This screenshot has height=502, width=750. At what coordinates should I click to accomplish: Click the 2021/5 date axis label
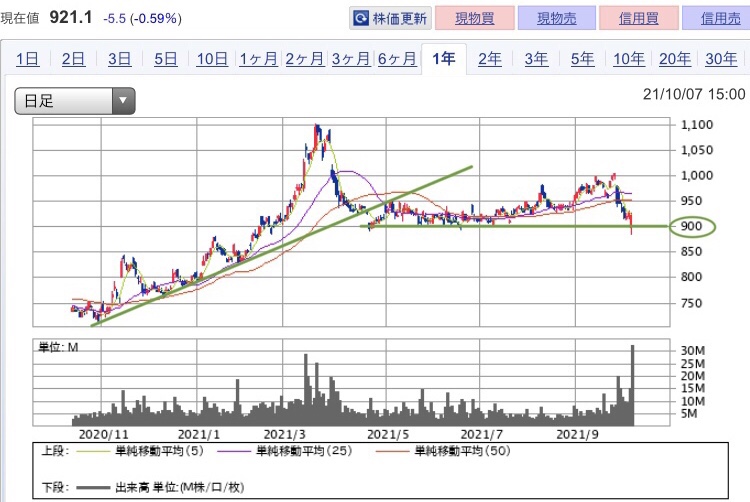click(x=388, y=435)
